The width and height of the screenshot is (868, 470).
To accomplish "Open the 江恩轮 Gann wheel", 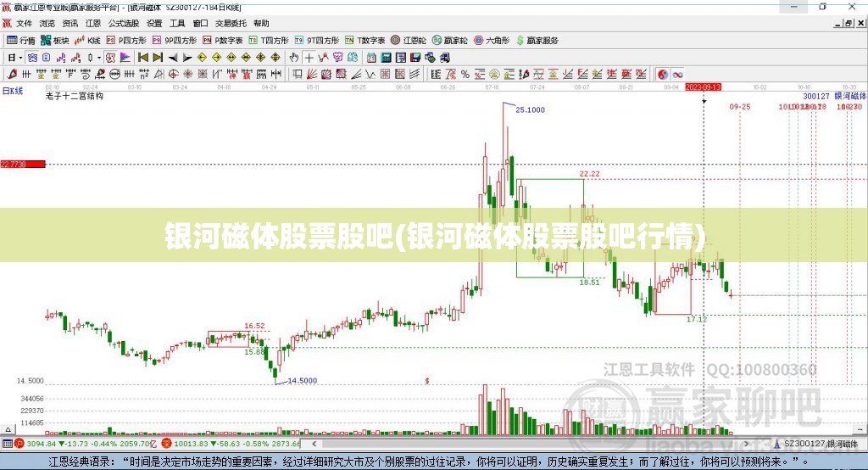I will click(x=409, y=41).
